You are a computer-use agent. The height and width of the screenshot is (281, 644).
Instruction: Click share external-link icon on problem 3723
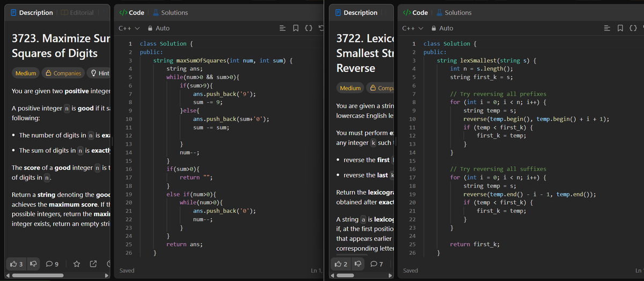[x=93, y=264]
